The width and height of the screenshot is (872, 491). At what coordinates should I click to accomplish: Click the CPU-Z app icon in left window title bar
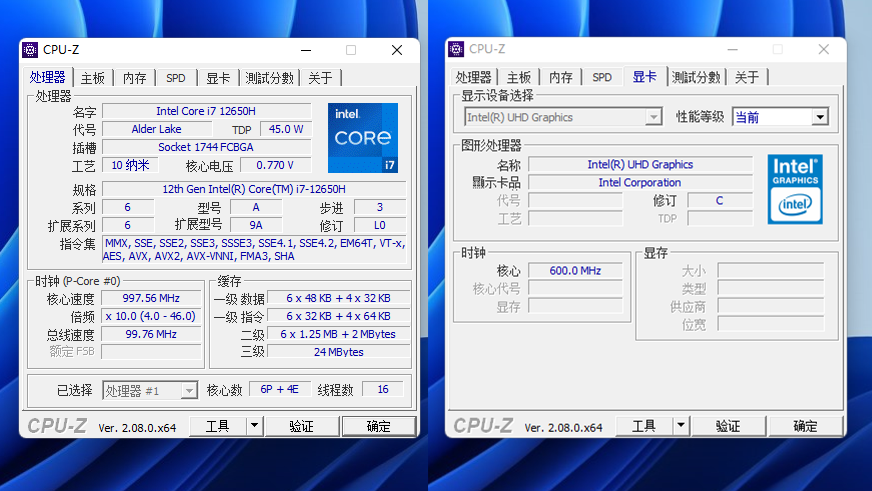(x=29, y=49)
